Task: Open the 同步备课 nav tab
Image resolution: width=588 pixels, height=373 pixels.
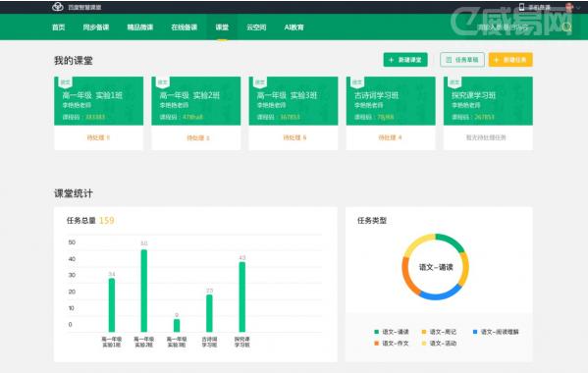Action: click(x=96, y=27)
